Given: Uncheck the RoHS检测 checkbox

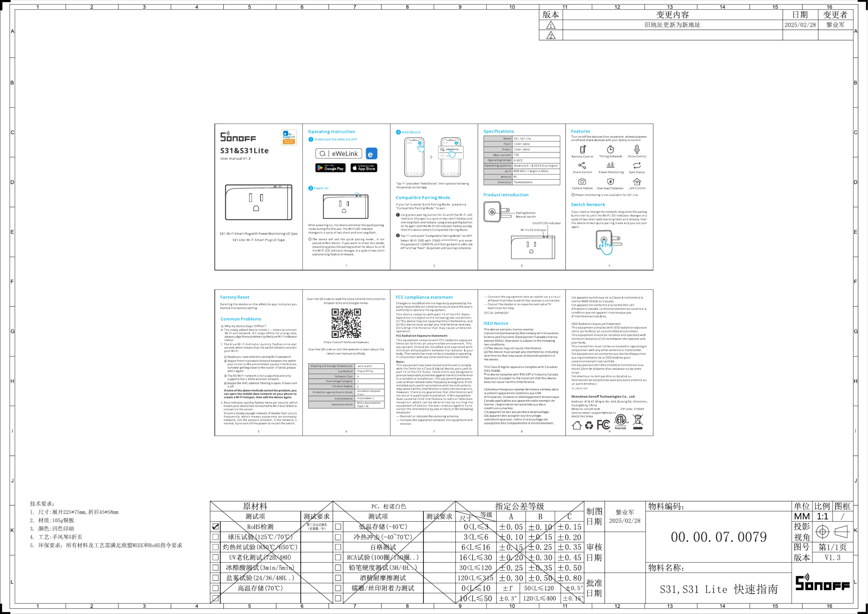Looking at the screenshot, I should click(x=215, y=527).
